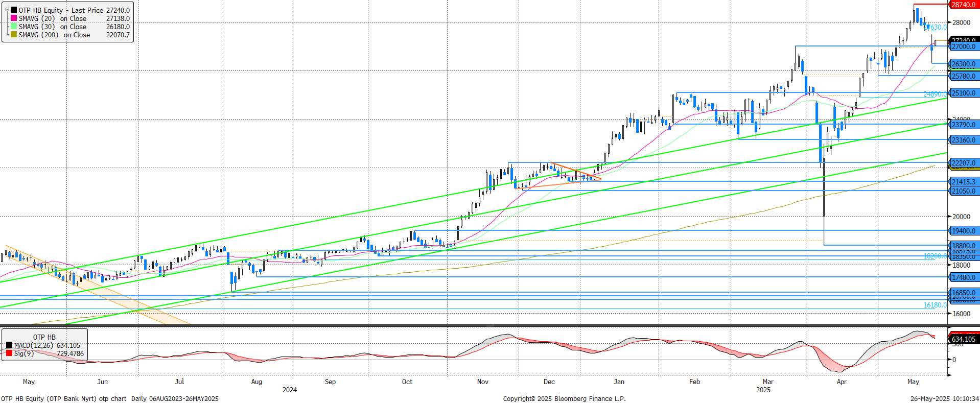Click the Mar month label
This screenshot has width=980, height=403.
[x=768, y=382]
